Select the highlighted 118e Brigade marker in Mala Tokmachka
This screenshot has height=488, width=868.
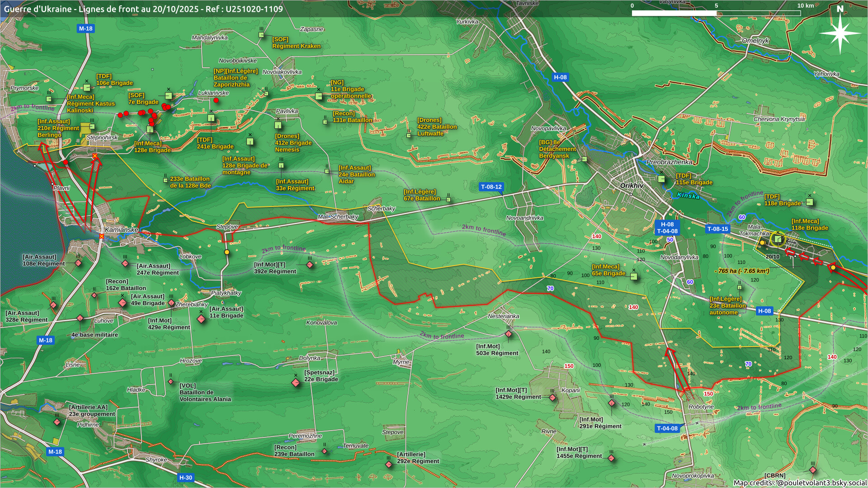click(778, 239)
